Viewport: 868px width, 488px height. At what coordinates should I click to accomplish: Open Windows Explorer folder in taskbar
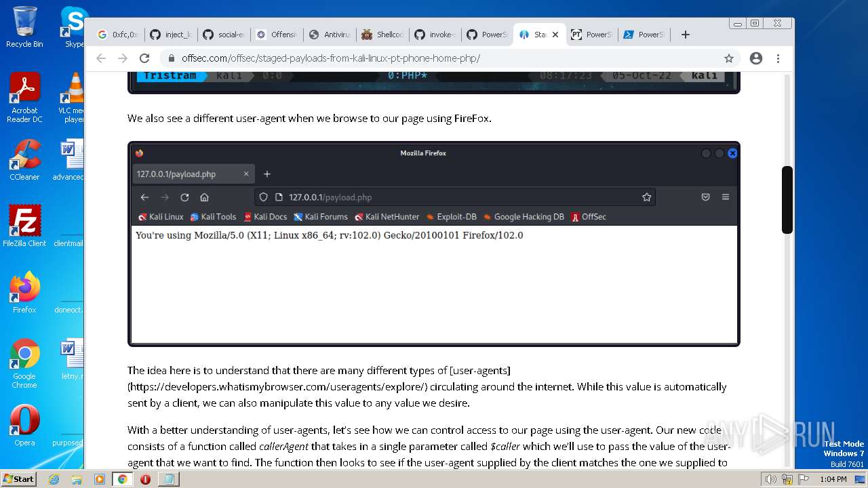(x=77, y=479)
